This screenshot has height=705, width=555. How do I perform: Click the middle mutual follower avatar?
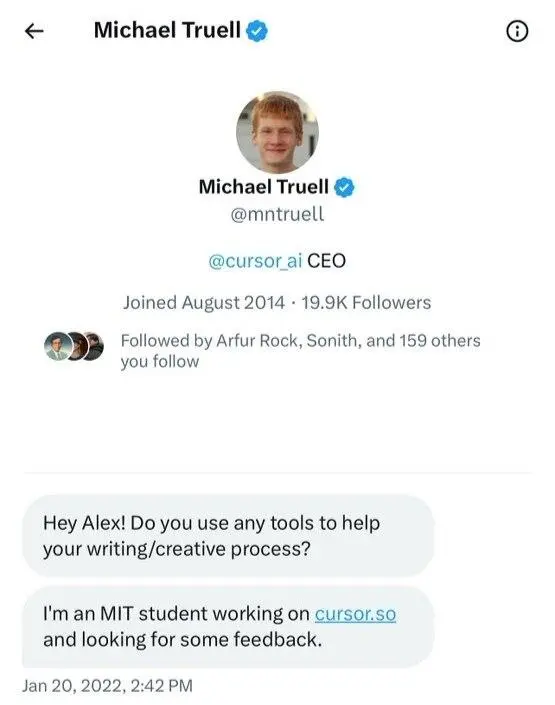(77, 346)
